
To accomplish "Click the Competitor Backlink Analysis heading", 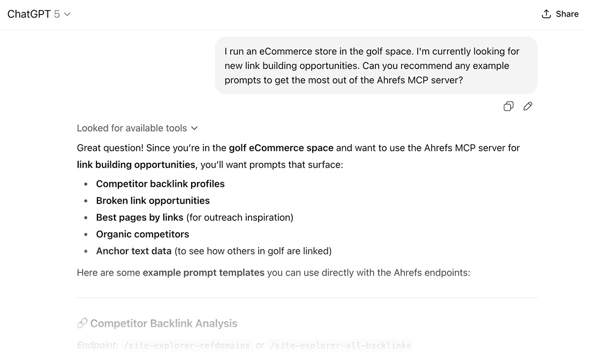I will pyautogui.click(x=164, y=323).
